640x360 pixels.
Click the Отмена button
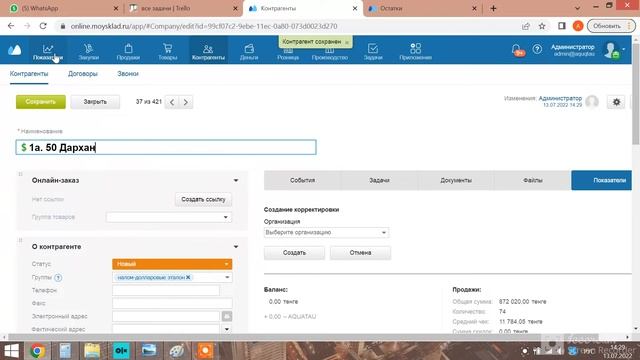(x=360, y=253)
